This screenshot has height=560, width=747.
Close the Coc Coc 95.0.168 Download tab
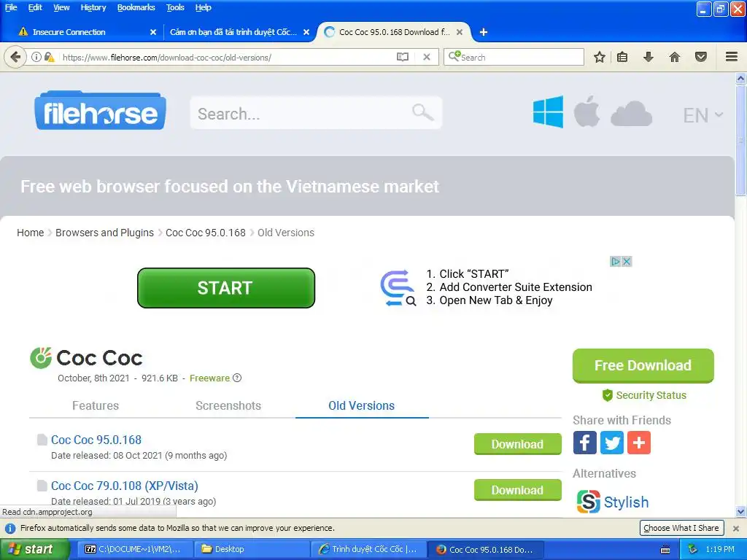[460, 32]
